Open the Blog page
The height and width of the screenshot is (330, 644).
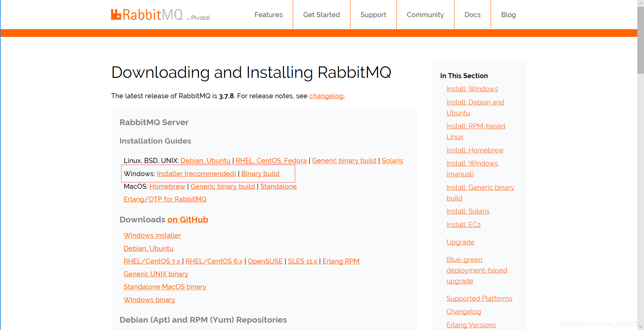click(x=508, y=15)
